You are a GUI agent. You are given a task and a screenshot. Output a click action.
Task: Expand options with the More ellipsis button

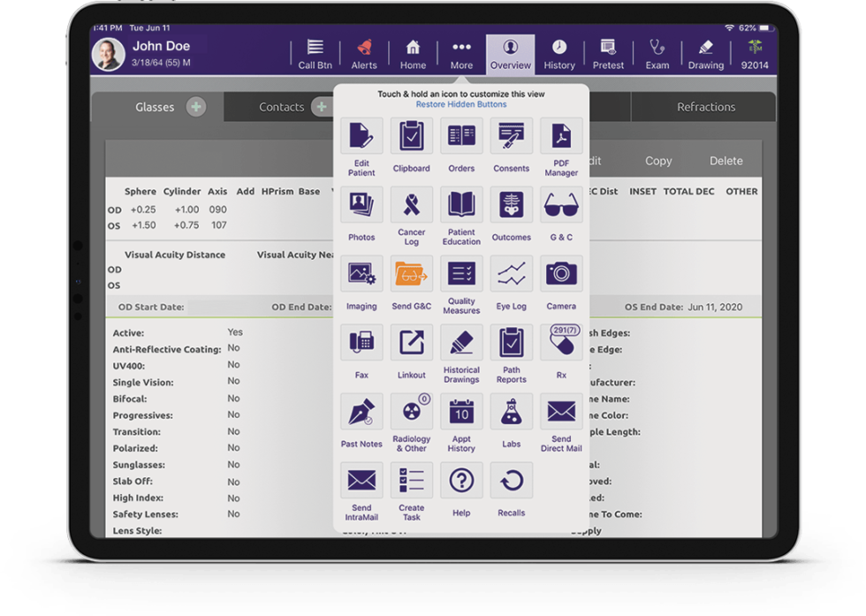click(462, 49)
